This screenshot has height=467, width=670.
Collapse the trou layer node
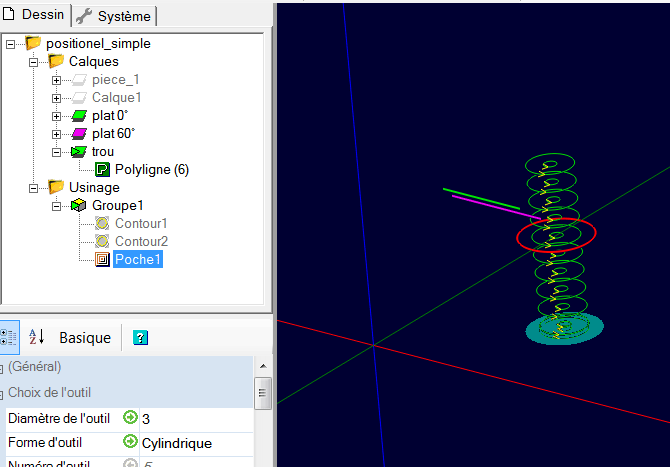point(57,152)
